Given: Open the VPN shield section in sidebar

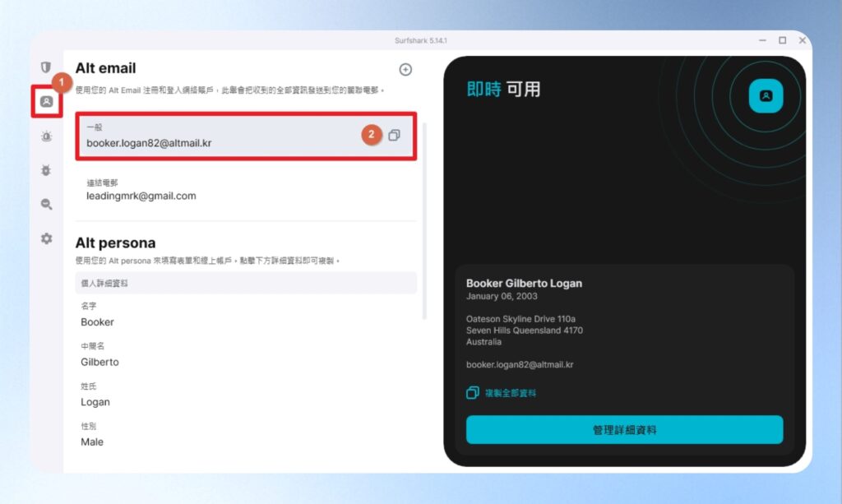Looking at the screenshot, I should click(x=46, y=67).
